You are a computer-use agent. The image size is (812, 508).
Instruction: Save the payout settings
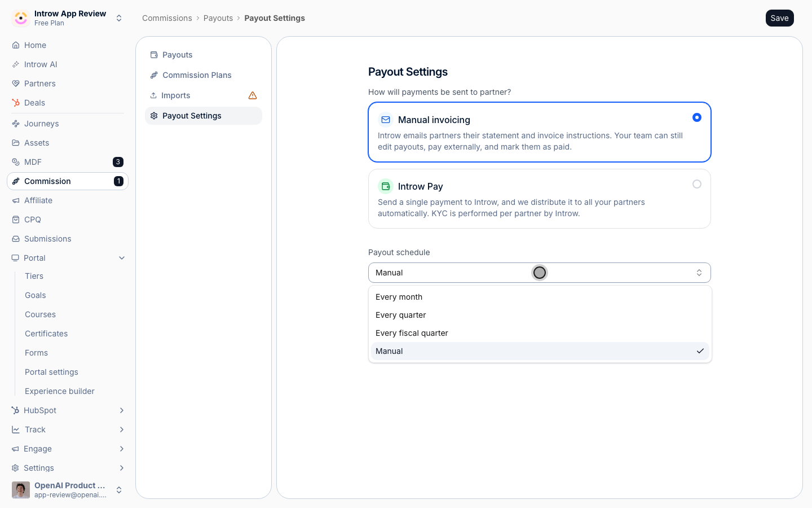[780, 18]
